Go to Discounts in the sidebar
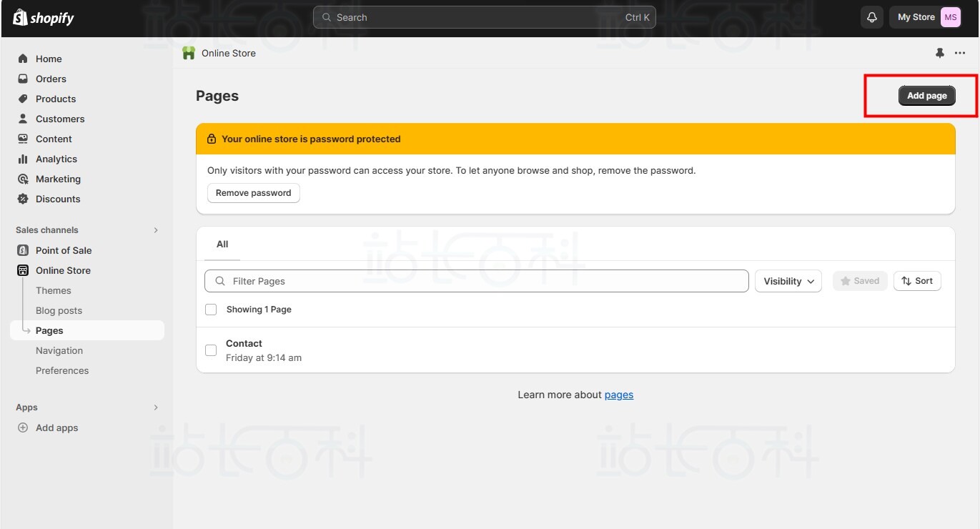The height and width of the screenshot is (529, 980). pos(57,199)
